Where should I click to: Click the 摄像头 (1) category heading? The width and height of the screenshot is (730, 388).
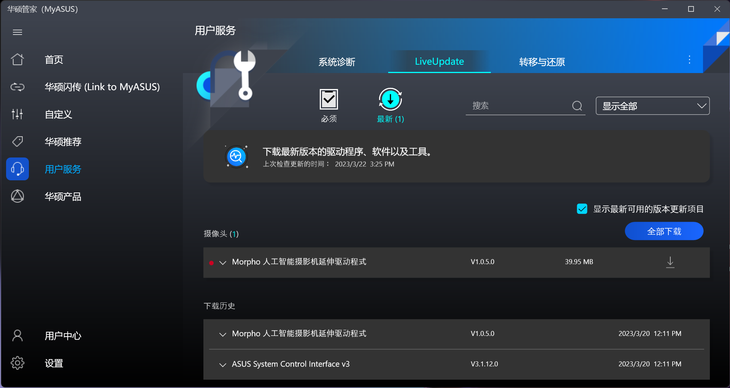(x=221, y=234)
